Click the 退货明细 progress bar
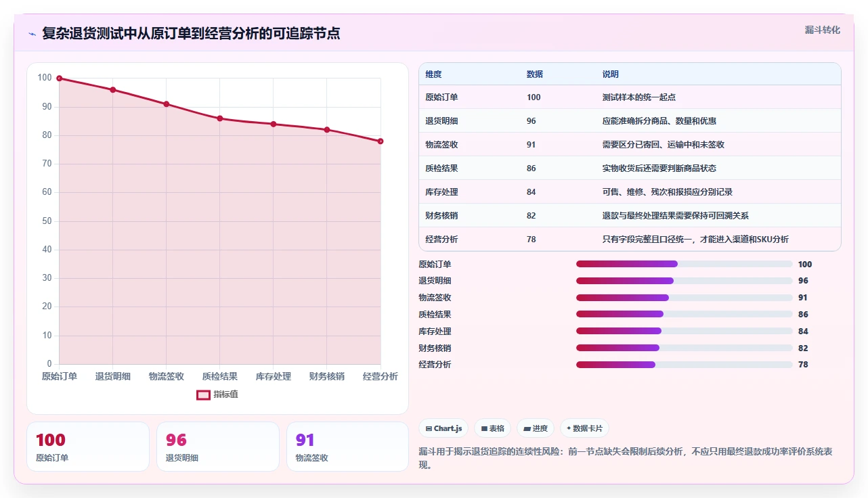868x498 pixels. tap(684, 281)
